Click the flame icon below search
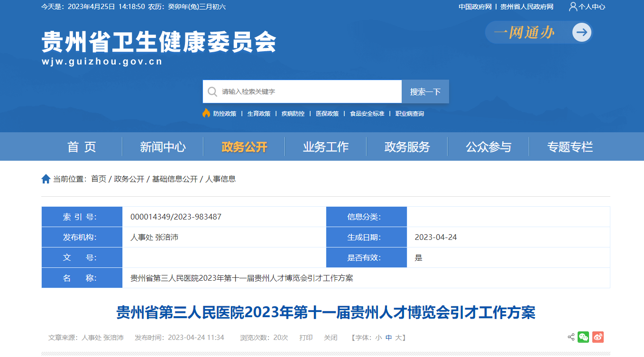The image size is (644, 357). [x=206, y=113]
